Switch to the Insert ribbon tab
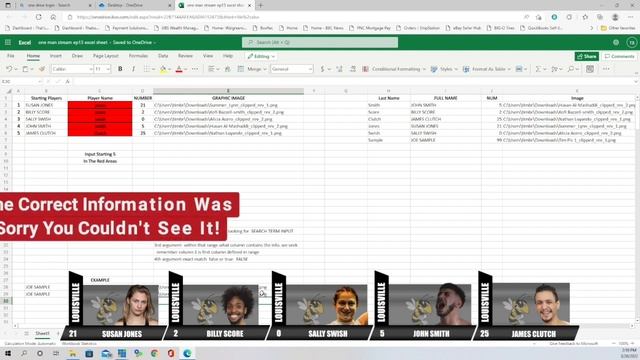 pos(56,56)
